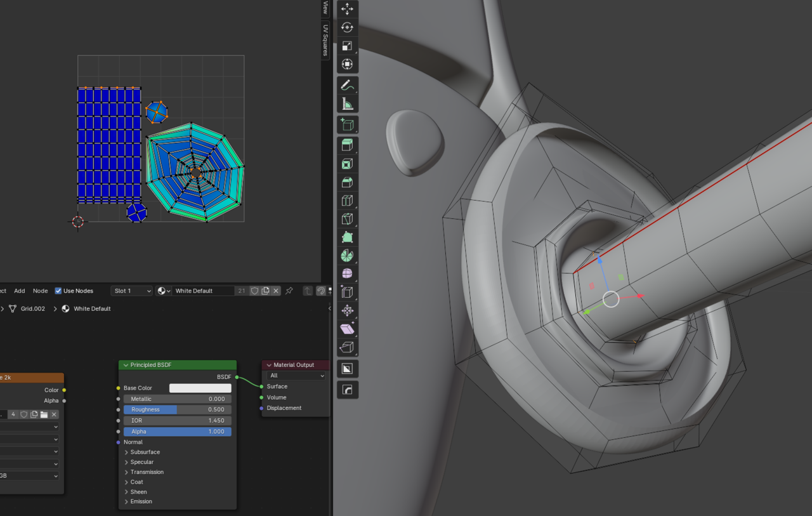Toggle the pin icon in node header
This screenshot has height=516, width=812.
289,291
